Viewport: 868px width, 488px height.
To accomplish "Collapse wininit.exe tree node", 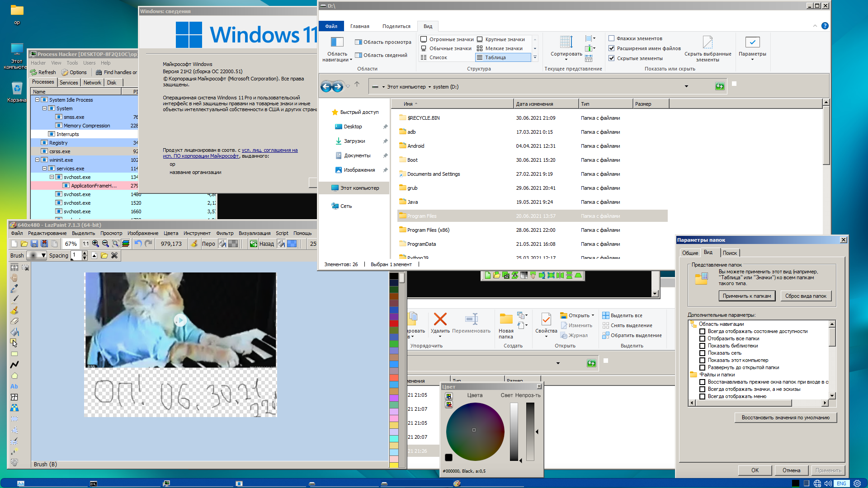I will click(37, 160).
